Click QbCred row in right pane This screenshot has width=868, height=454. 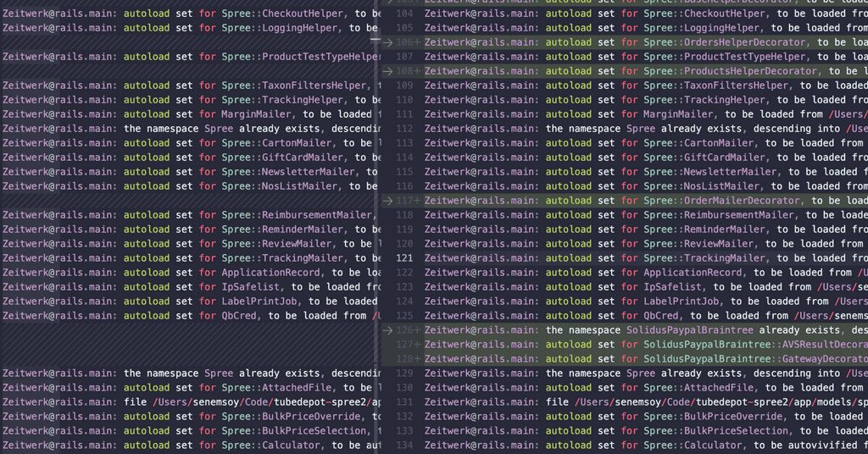646,316
